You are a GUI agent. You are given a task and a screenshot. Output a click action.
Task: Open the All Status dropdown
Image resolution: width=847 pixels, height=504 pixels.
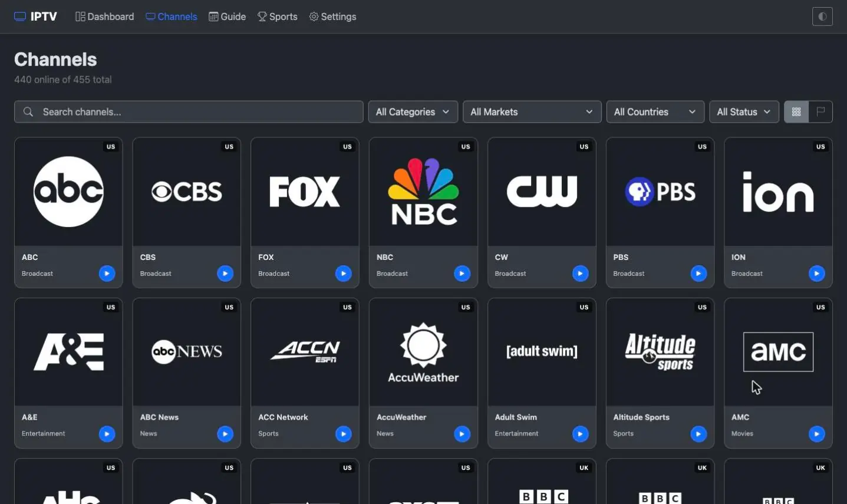pos(744,112)
